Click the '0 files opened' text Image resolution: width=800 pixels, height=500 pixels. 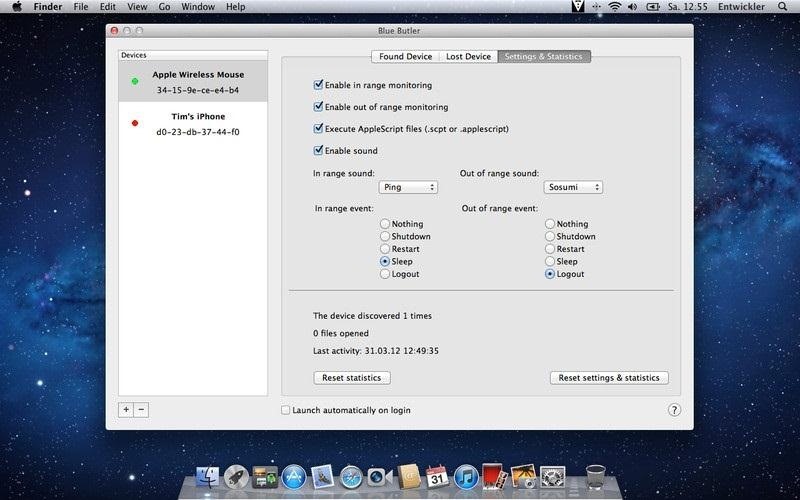(x=341, y=333)
